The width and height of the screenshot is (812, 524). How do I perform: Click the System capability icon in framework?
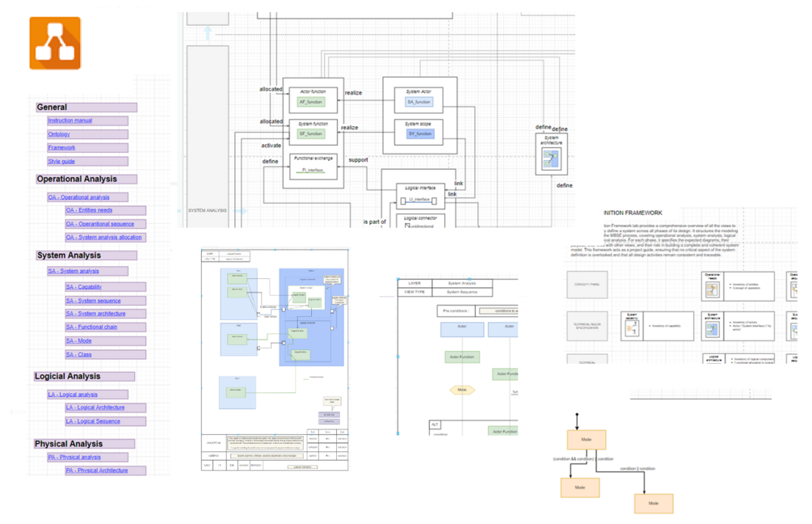click(x=632, y=328)
